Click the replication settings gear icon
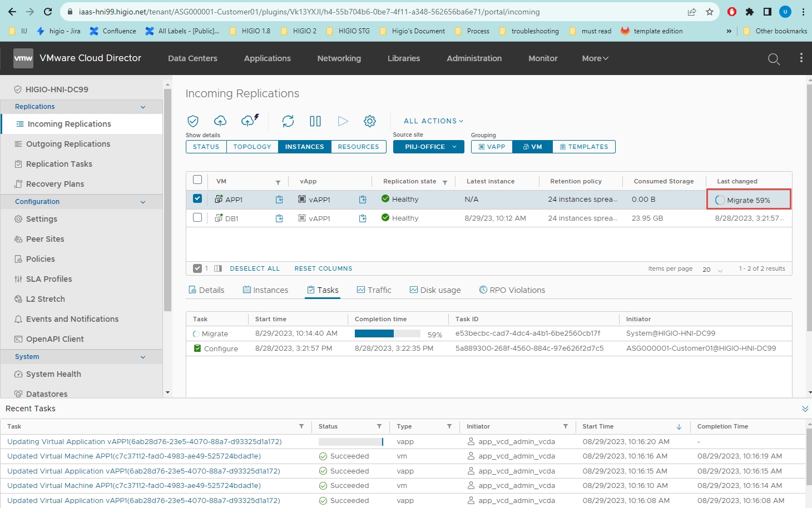 point(370,121)
